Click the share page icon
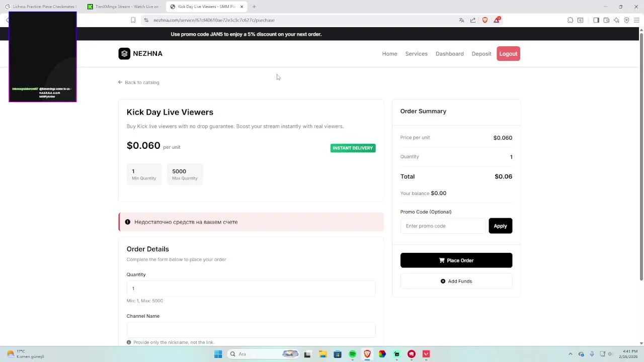The width and height of the screenshot is (644, 362). click(473, 20)
